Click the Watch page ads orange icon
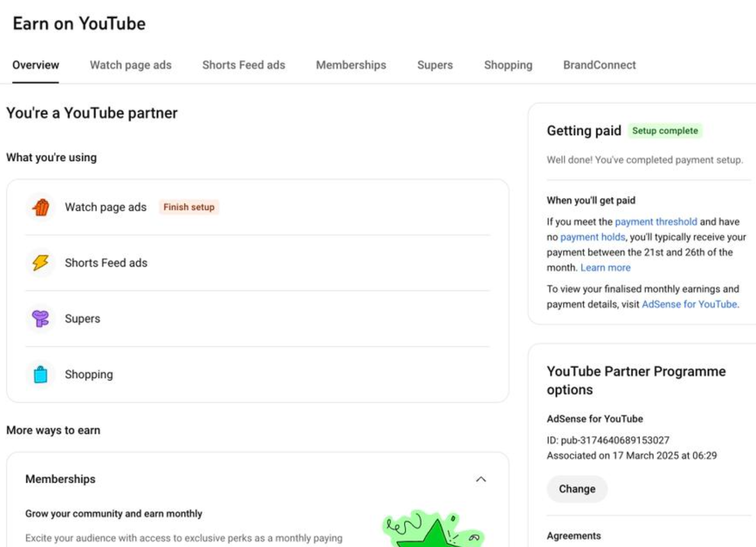Viewport: 756px width, 547px height. tap(41, 207)
